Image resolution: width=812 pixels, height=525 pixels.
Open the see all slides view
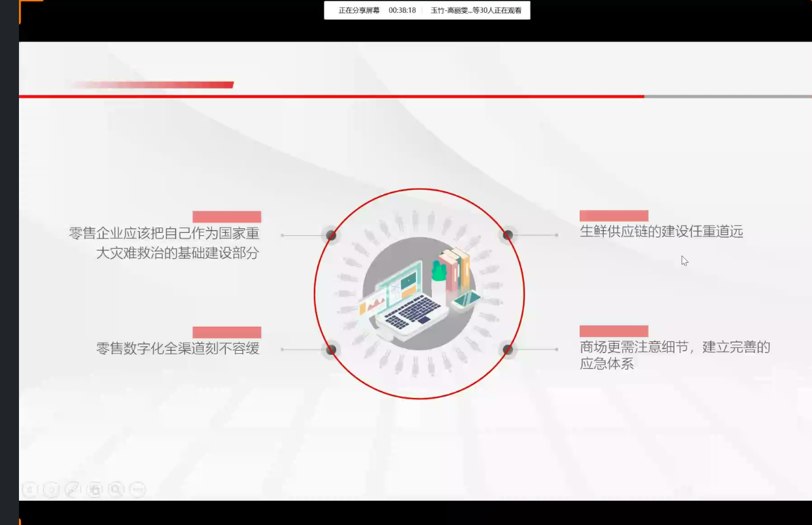94,489
